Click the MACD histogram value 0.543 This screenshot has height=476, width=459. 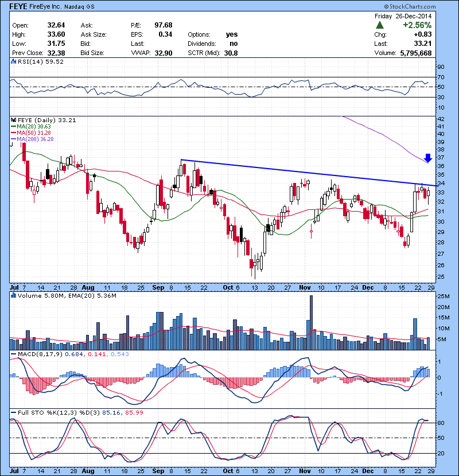click(x=120, y=354)
